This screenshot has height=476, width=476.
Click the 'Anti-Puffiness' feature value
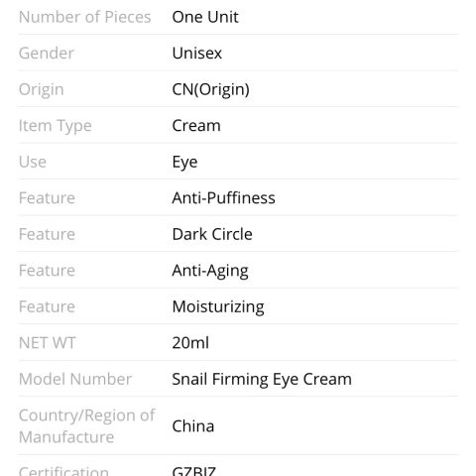tap(224, 198)
